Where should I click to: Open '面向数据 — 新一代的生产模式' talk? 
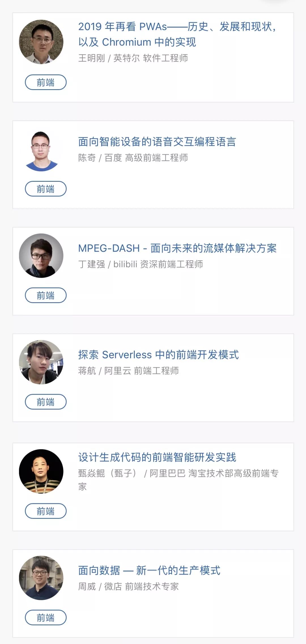click(149, 570)
